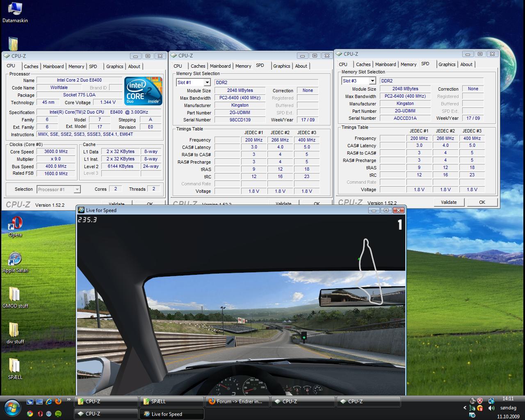Image resolution: width=525 pixels, height=420 pixels.
Task: Open the Datamaskin desktop icon
Action: [15, 12]
